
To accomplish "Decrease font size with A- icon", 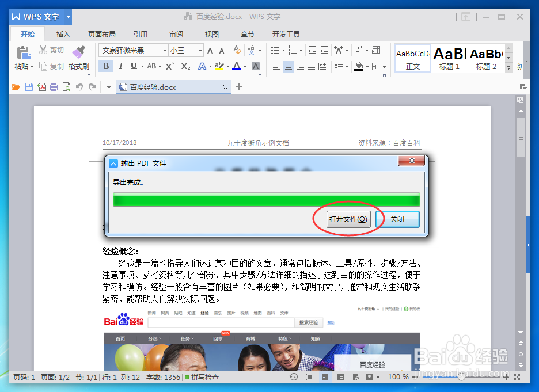I will pos(223,51).
